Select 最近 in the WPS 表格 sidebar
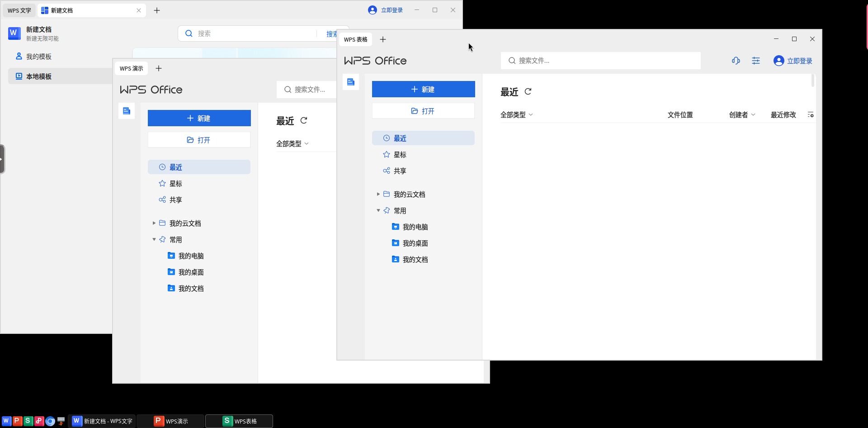The width and height of the screenshot is (868, 428). (x=423, y=138)
